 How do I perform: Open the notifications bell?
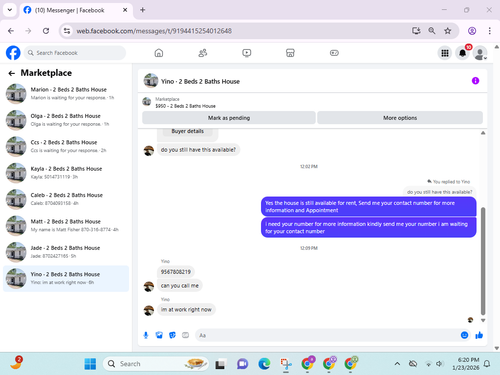coord(462,53)
